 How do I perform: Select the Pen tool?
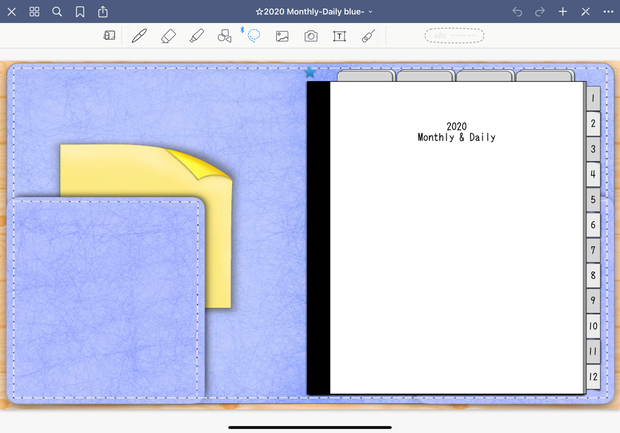click(139, 36)
